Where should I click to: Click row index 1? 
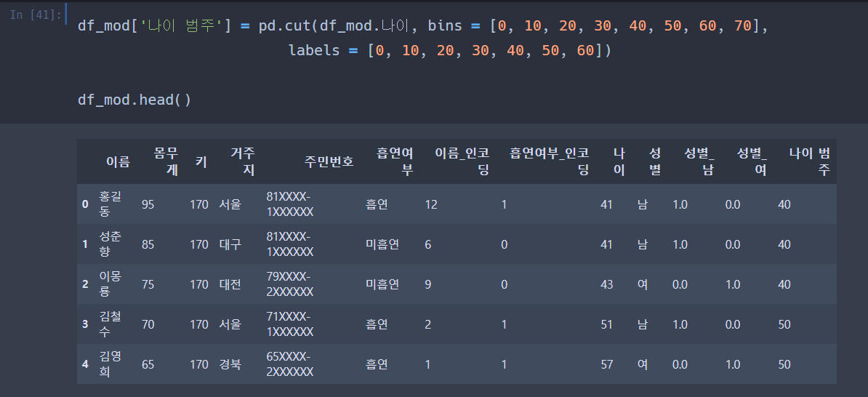coord(85,244)
